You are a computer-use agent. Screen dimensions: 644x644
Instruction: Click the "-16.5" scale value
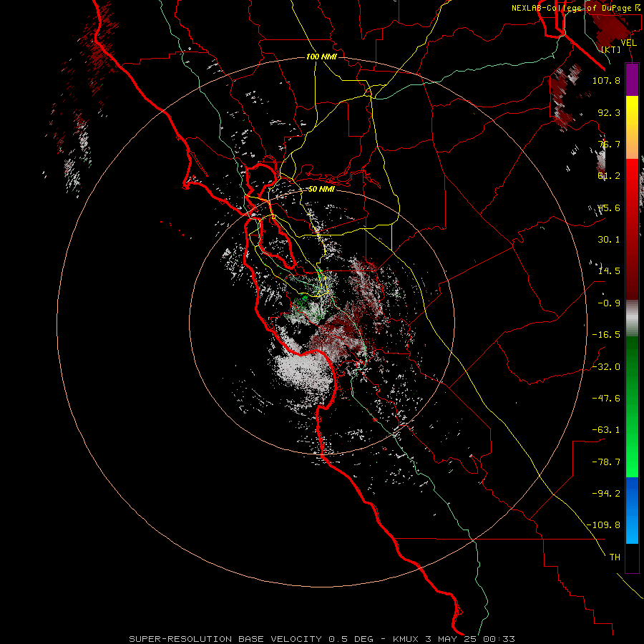(x=606, y=335)
